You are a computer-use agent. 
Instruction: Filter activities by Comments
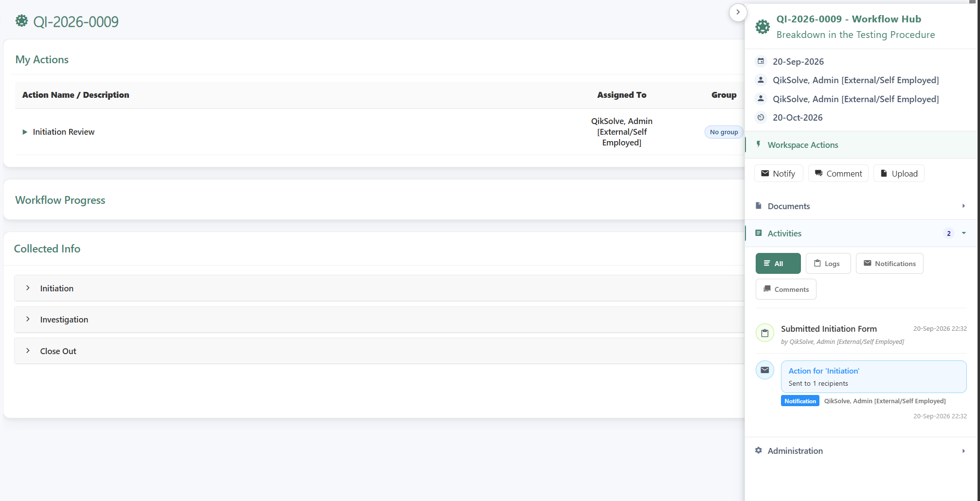point(785,289)
